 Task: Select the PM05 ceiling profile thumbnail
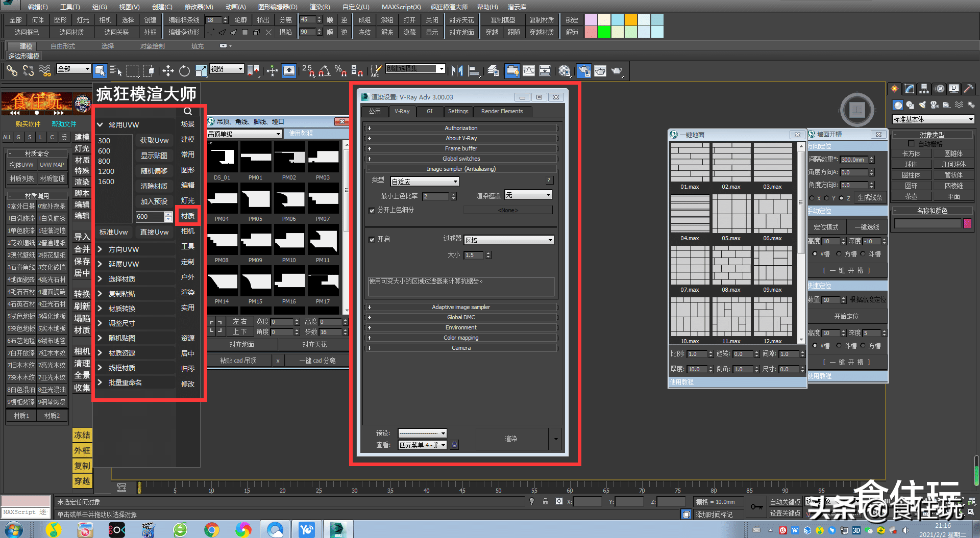256,199
